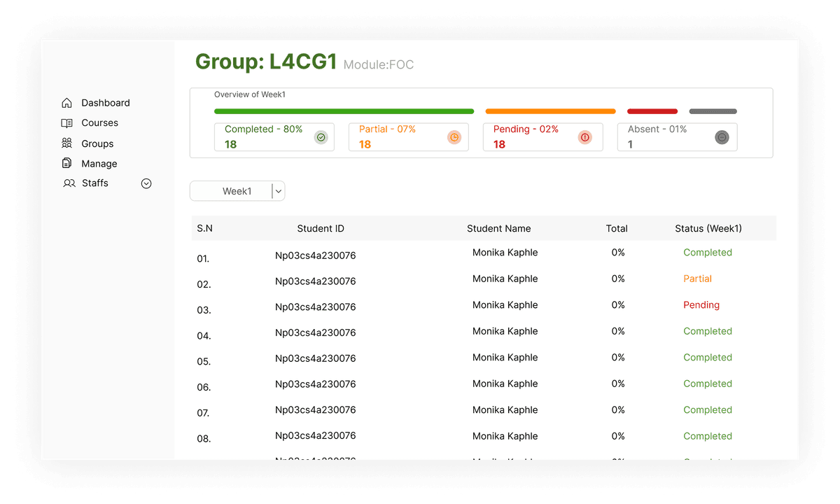The height and width of the screenshot is (504, 840).
Task: Click the green Completed checkmark icon
Action: 321,137
